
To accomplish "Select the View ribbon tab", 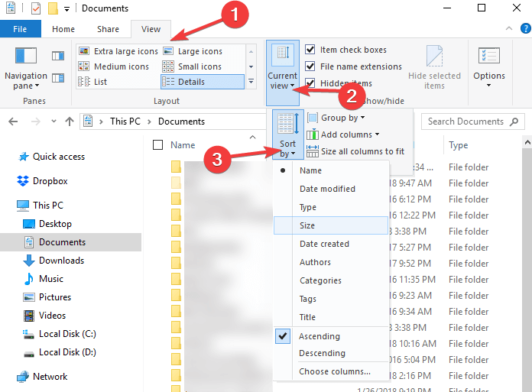I will (151, 29).
